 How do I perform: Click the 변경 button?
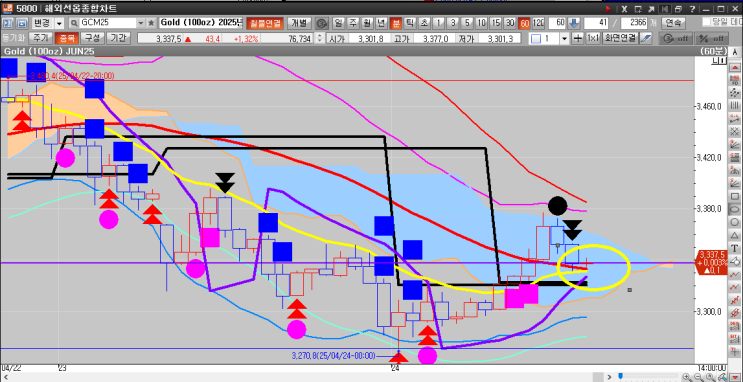pos(43,23)
